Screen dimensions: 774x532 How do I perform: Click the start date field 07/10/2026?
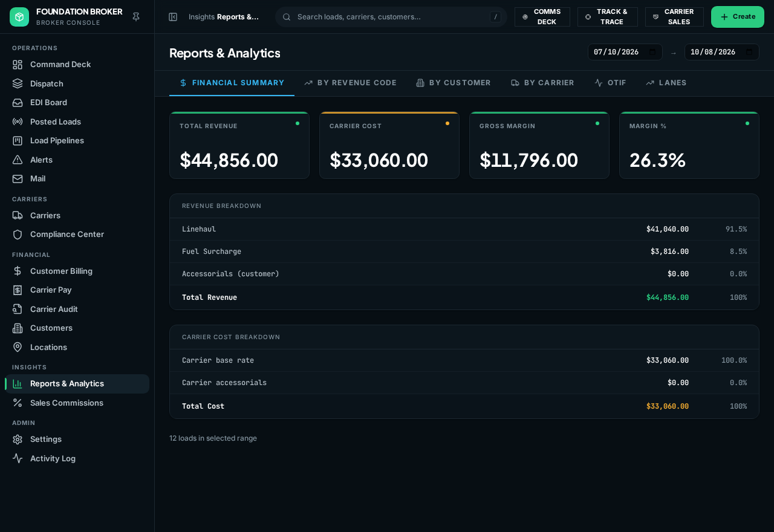tap(625, 52)
